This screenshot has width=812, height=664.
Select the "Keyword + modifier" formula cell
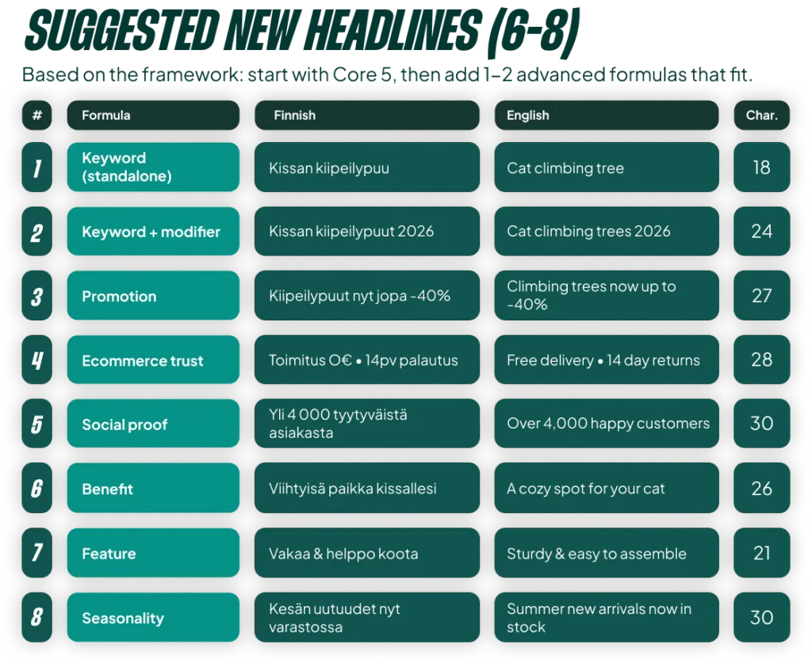(x=153, y=231)
